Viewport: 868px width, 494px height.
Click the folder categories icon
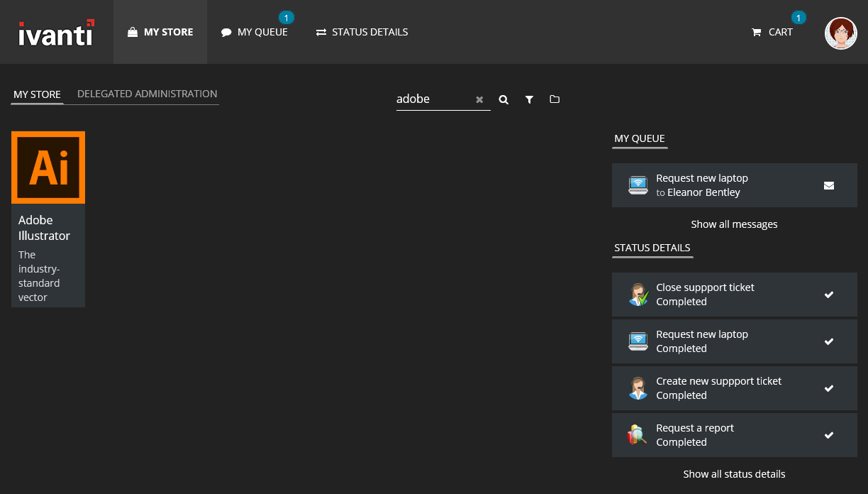pyautogui.click(x=555, y=99)
